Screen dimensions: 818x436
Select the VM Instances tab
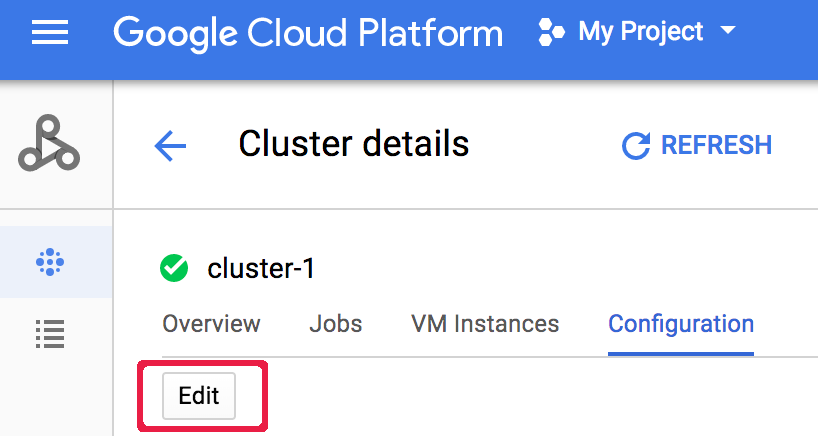click(x=485, y=324)
